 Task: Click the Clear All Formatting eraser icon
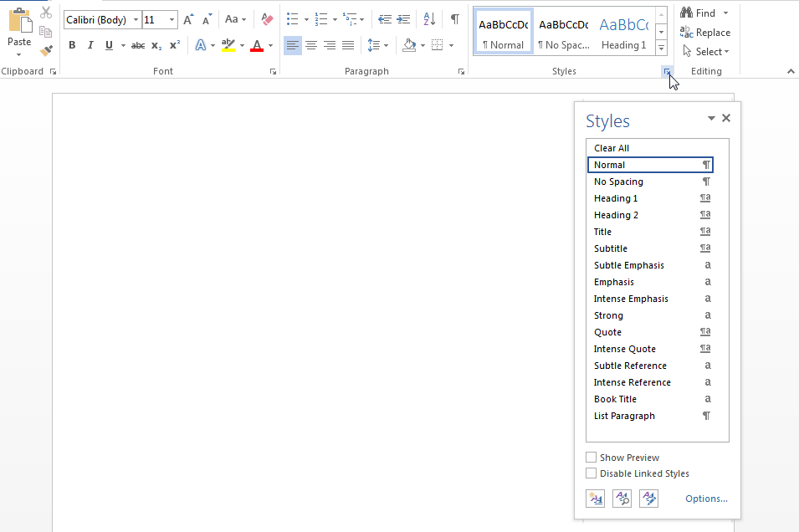tap(267, 19)
